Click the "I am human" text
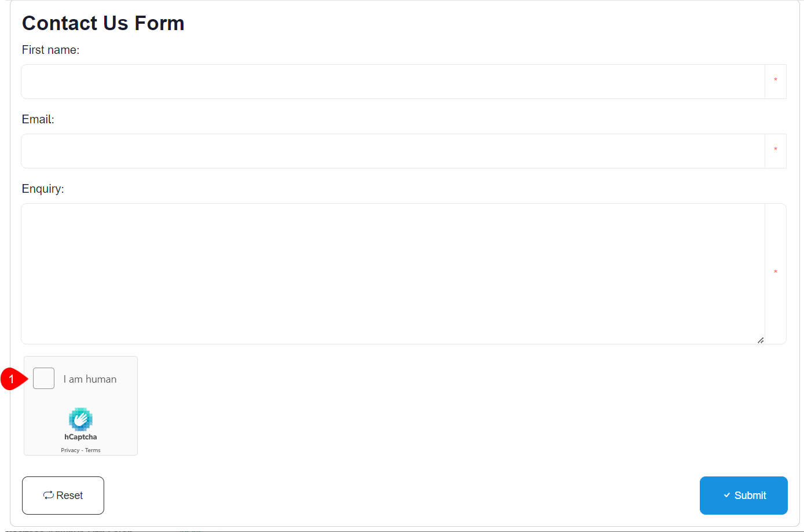The image size is (804, 532). 90,380
